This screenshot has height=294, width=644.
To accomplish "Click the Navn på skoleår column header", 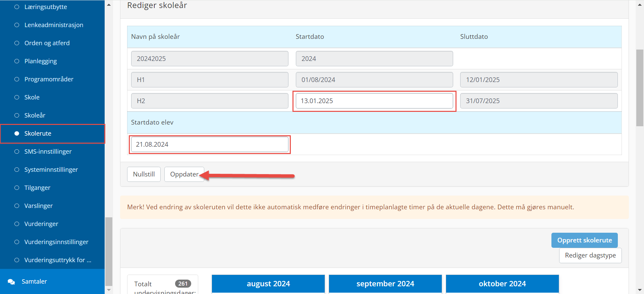I will pyautogui.click(x=155, y=36).
